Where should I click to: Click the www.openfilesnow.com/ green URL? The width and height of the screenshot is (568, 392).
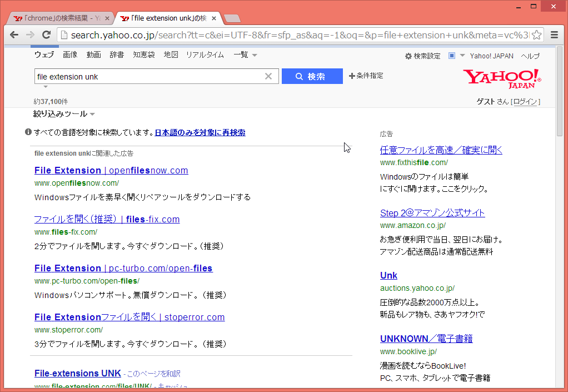tap(77, 183)
